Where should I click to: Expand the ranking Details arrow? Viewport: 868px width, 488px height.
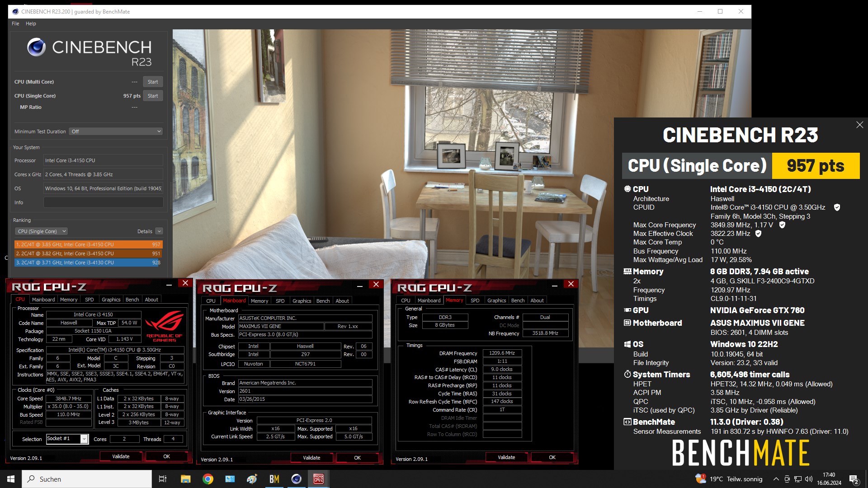tap(159, 231)
